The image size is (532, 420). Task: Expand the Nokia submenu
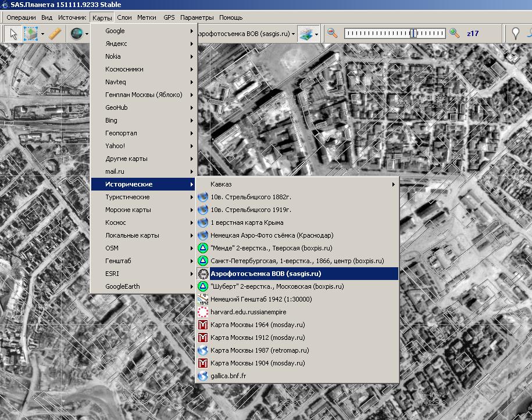coord(144,56)
